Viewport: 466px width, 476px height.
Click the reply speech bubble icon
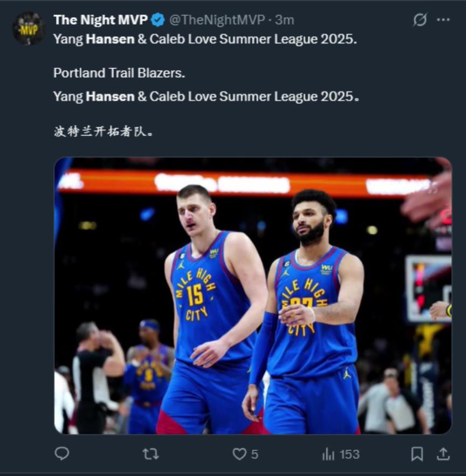tap(62, 454)
